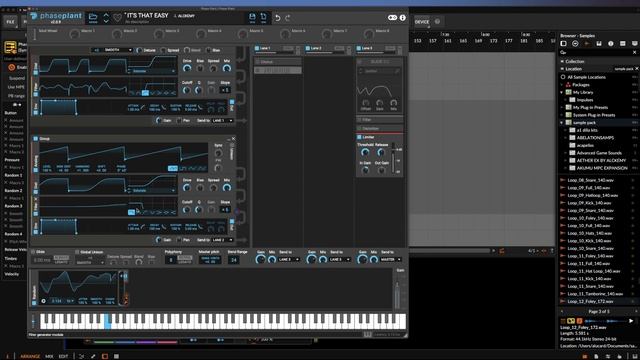Image resolution: width=640 pixels, height=360 pixels.
Task: Click the Cutoff knob in first filter module
Action: point(187,90)
